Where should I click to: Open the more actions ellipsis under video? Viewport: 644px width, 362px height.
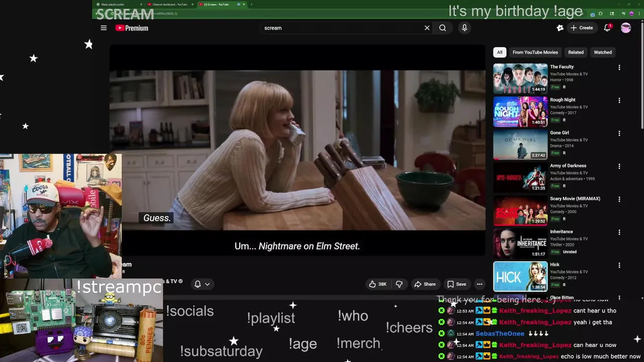pyautogui.click(x=479, y=284)
